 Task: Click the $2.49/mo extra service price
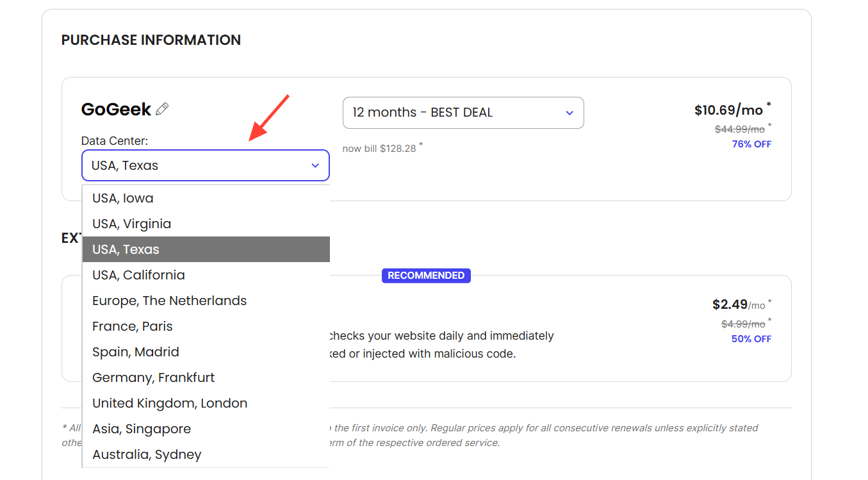739,305
